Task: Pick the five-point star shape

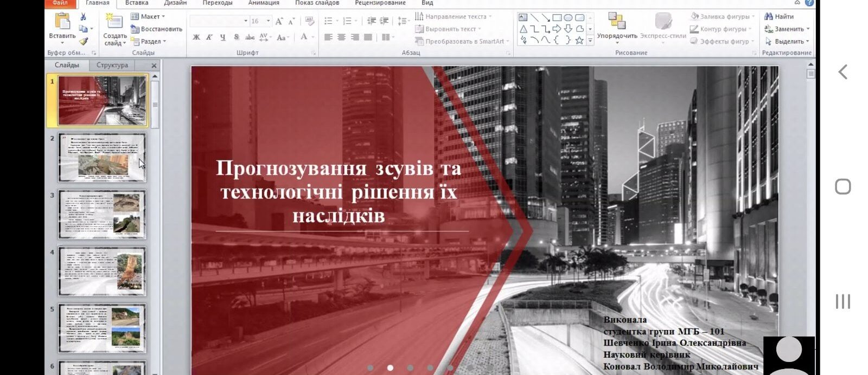Action: click(x=579, y=40)
